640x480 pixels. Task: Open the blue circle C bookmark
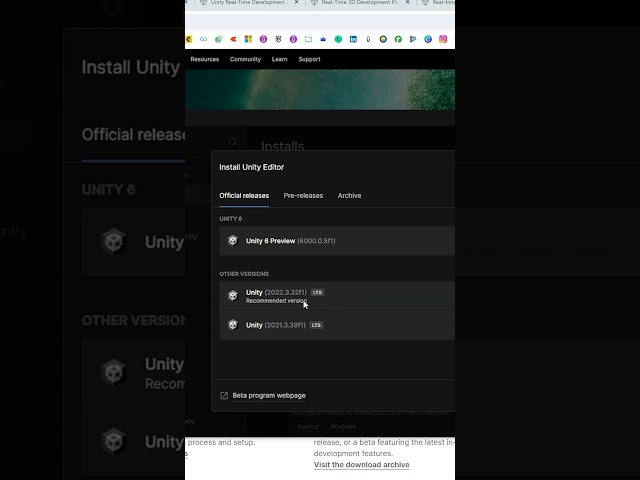pos(428,39)
